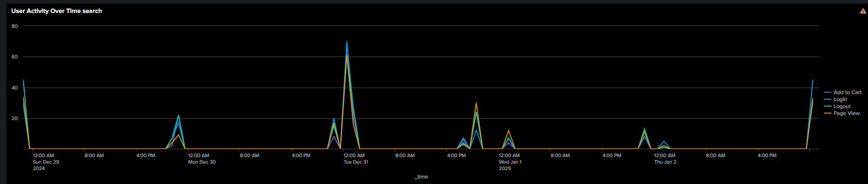Click the 40 y-axis value
Viewport: 868px width, 184px height.
pyautogui.click(x=15, y=88)
